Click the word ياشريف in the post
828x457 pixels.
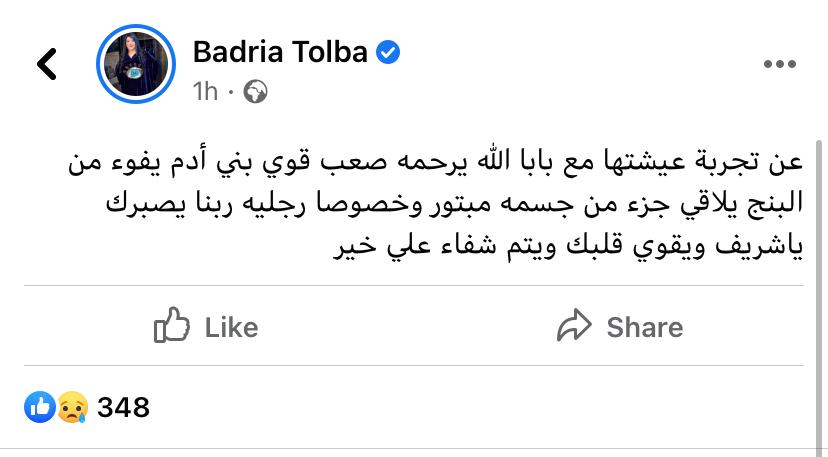pos(759,247)
